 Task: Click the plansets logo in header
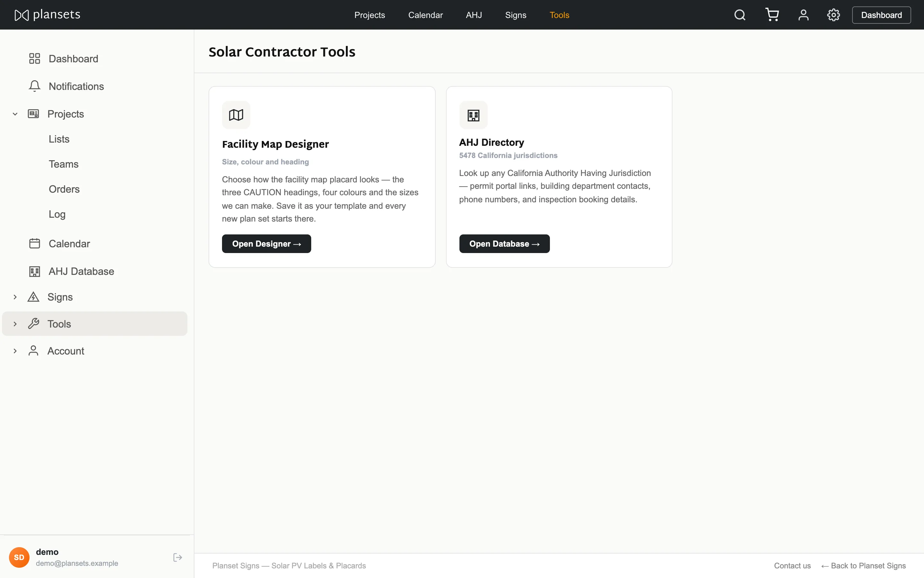tap(47, 15)
